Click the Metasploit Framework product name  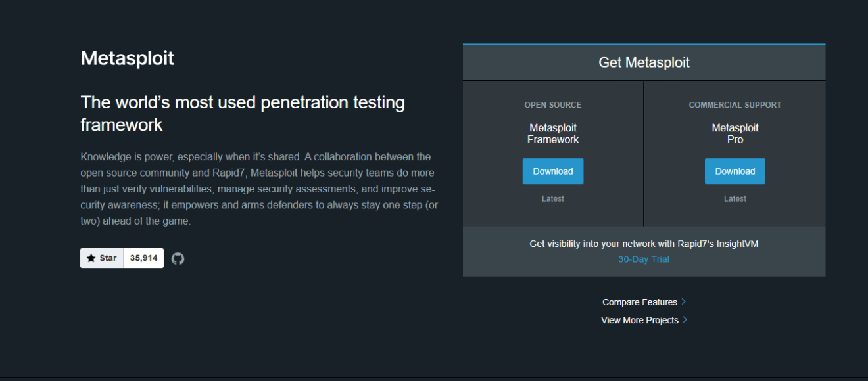[552, 133]
